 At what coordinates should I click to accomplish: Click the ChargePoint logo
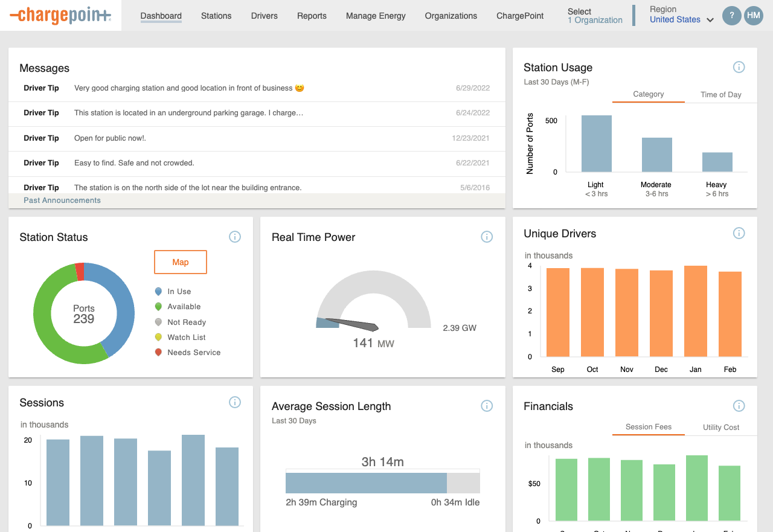(x=60, y=16)
